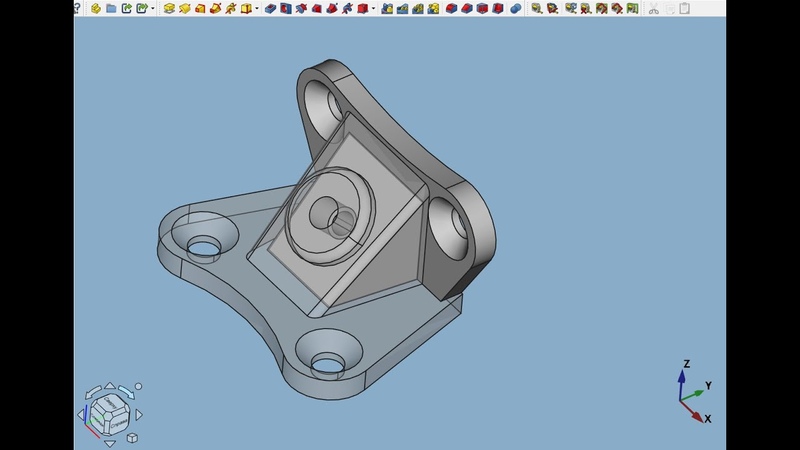The image size is (800, 450).
Task: Apply the Chamfer tool
Action: point(469,8)
